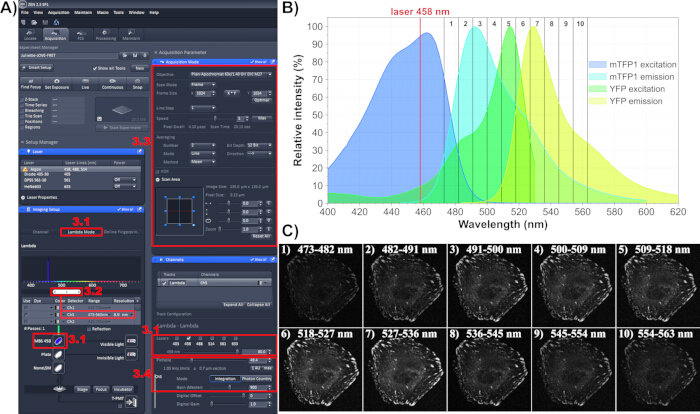This screenshot has width=700, height=414.
Task: Adjust the scan Speed slider
Action: click(215, 118)
